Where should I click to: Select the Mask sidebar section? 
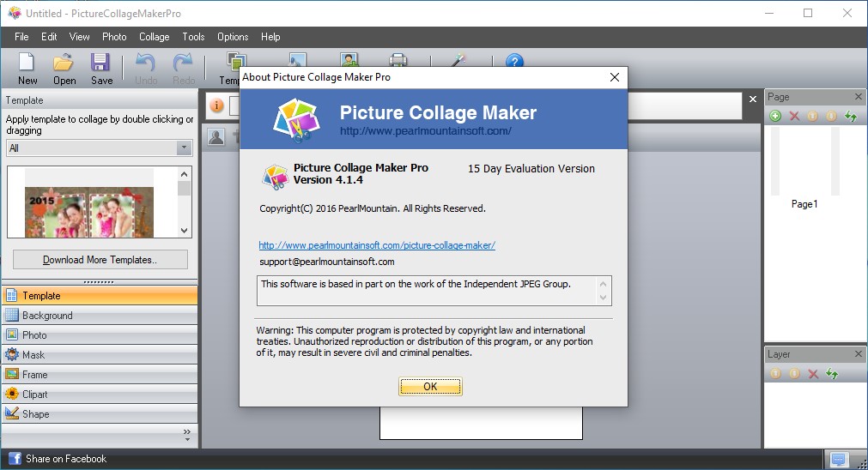point(100,355)
